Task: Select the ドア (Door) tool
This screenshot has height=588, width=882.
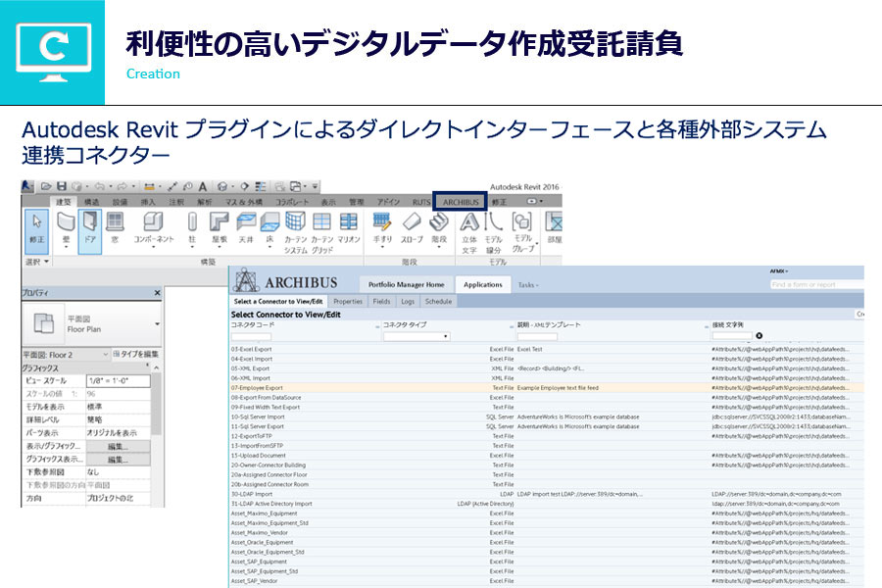Action: tap(90, 230)
